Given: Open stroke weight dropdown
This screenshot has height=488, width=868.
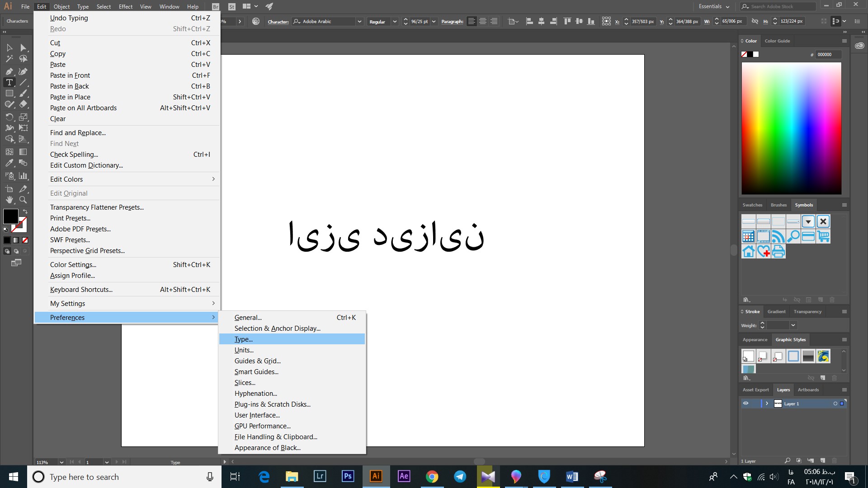Looking at the screenshot, I should coord(793,325).
